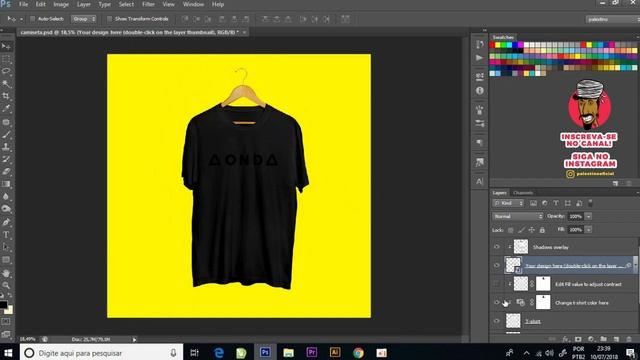The image size is (640, 360).
Task: Select the Clone Stamp tool
Action: 6,147
